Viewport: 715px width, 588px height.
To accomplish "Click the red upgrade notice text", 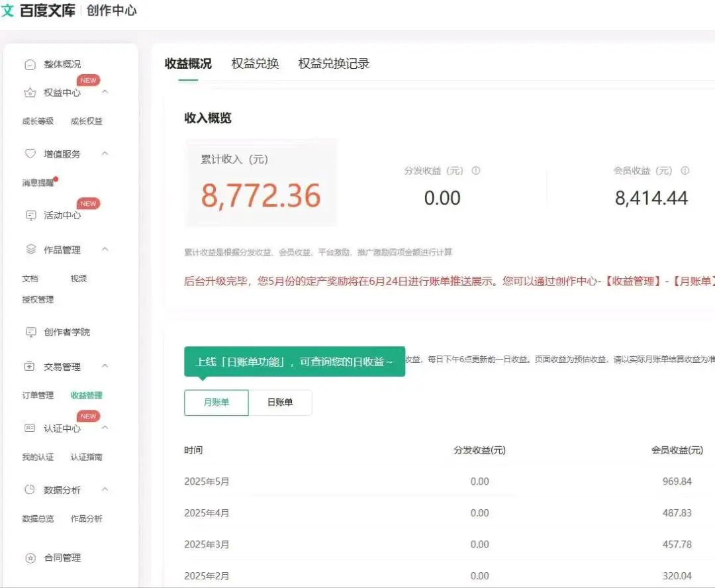I will click(x=449, y=281).
